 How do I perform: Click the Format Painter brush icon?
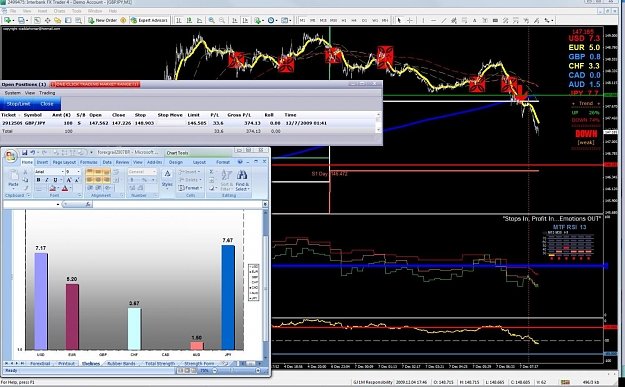coord(26,188)
